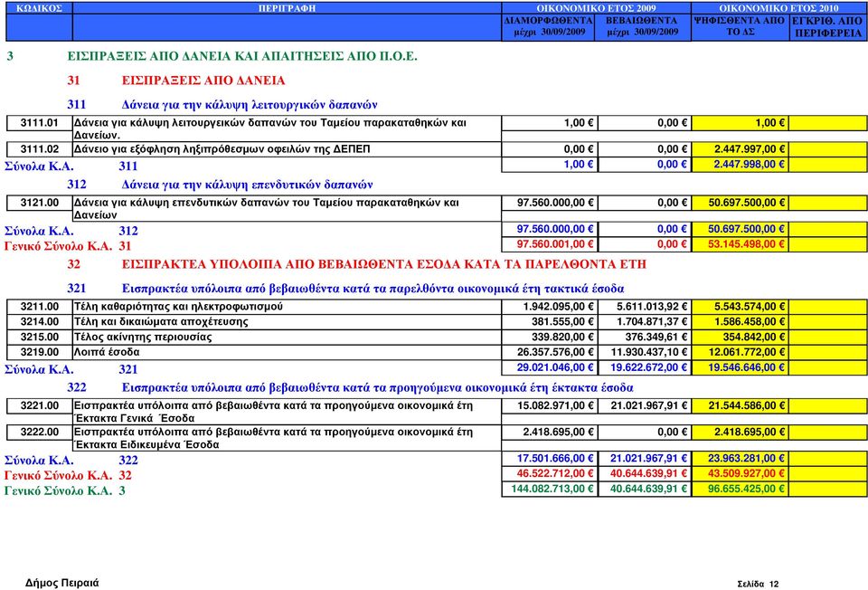
Task: Click heading 321 Εισπρακτέα υπόλοιπα τακτικά έσοδα
Action: 346,289
